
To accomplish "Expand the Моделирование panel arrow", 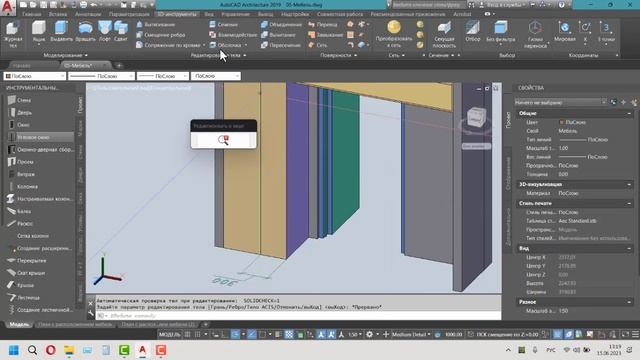I will tap(86, 55).
